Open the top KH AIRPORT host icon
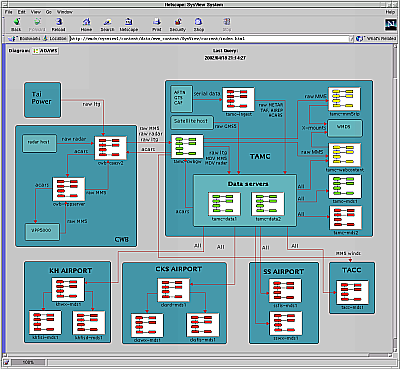Screen dimensions: 400x369 (68, 289)
